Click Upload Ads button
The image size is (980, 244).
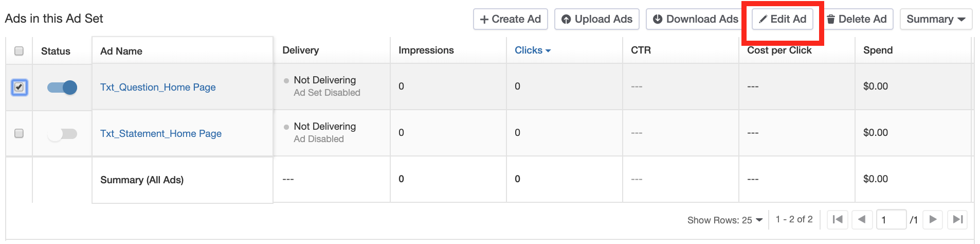point(596,19)
